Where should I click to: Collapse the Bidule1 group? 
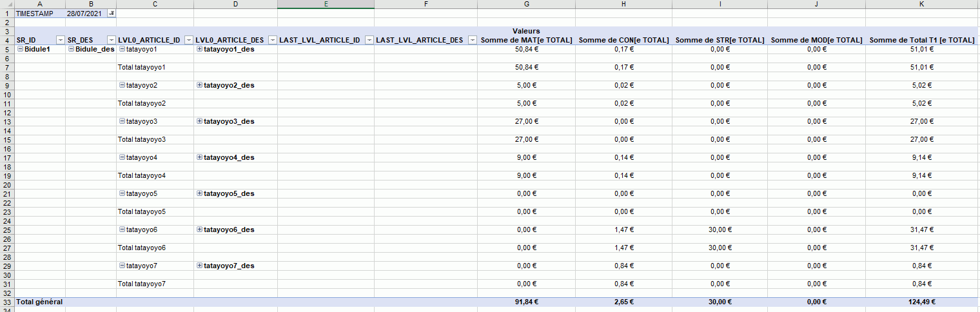[20, 49]
